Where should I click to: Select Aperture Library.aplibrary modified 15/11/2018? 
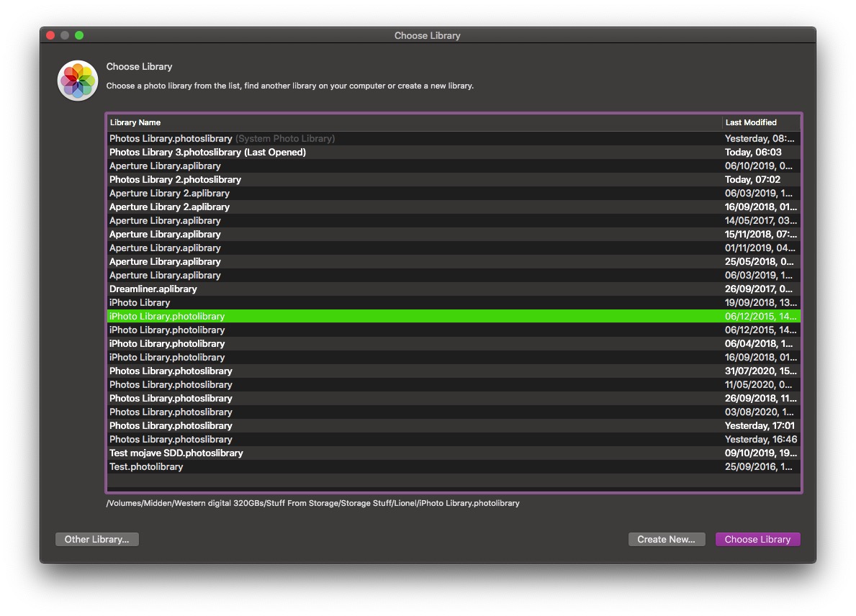coord(454,234)
